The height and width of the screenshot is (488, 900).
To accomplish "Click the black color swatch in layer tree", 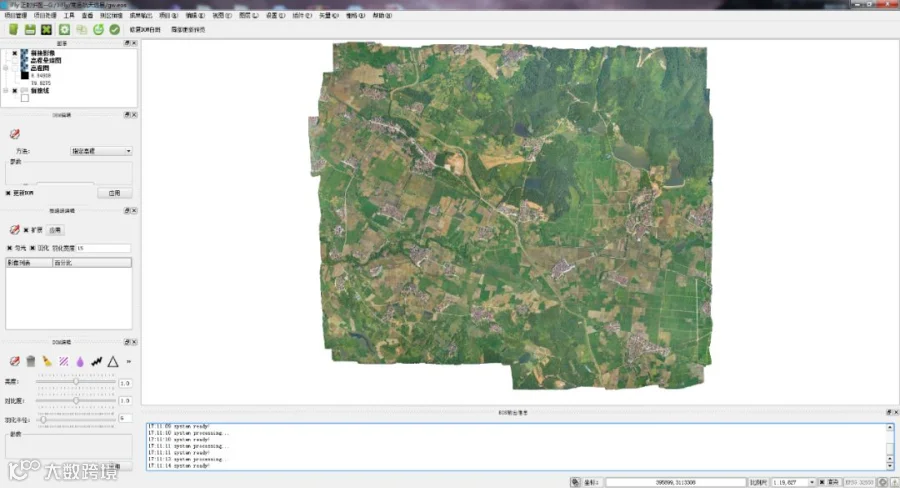I will (25, 75).
